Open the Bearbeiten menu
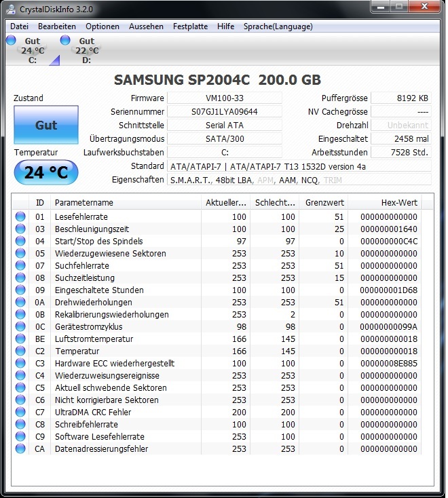Viewport: 448px width, 498px height. point(57,26)
